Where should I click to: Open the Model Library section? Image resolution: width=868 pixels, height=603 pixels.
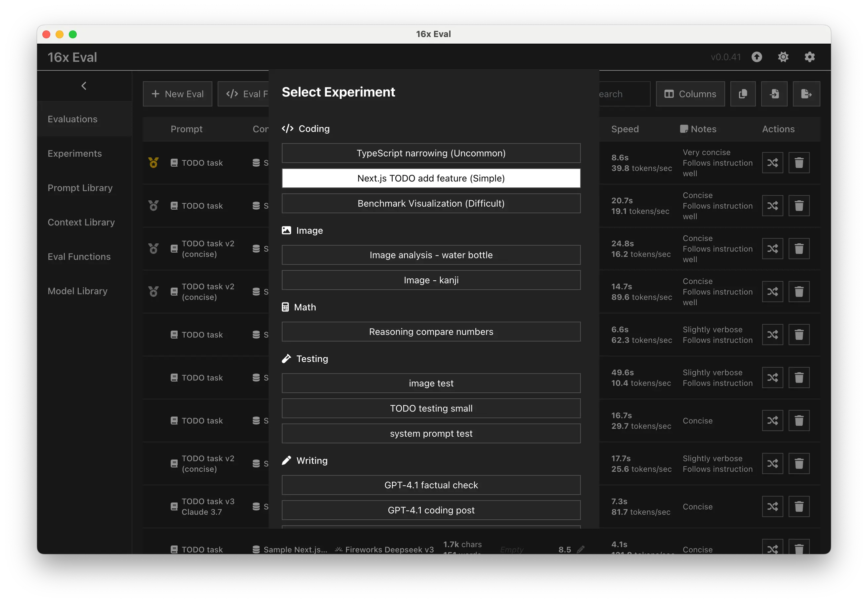84,291
